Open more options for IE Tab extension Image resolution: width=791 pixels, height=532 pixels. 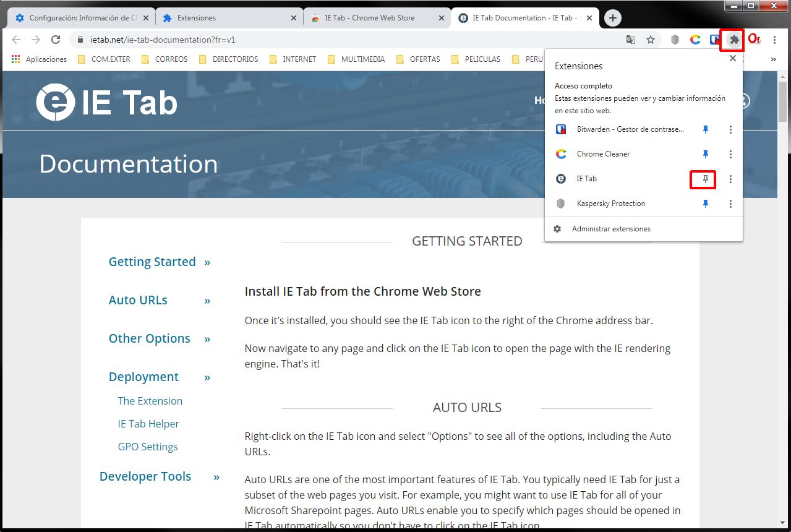[x=730, y=179]
